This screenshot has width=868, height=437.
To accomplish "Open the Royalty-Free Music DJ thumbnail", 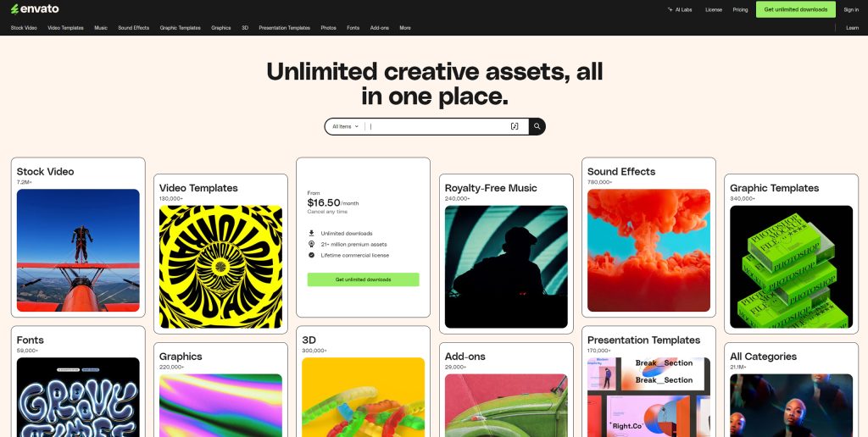I will pos(507,267).
